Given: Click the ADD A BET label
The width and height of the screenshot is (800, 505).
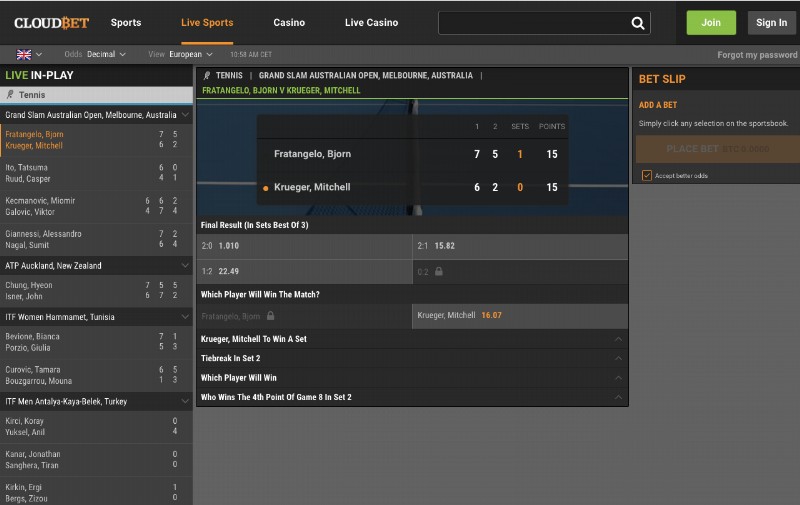Looking at the screenshot, I should pos(658,105).
